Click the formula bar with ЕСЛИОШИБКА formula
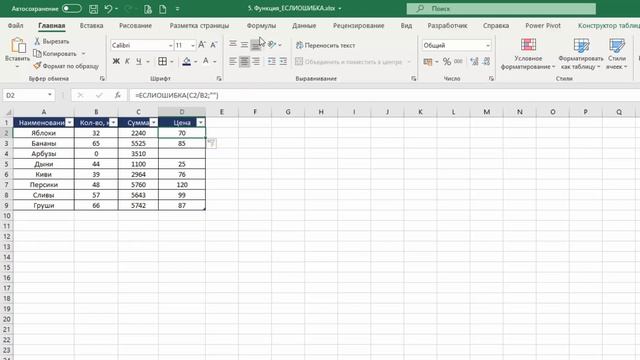This screenshot has width=640, height=360. [x=384, y=95]
